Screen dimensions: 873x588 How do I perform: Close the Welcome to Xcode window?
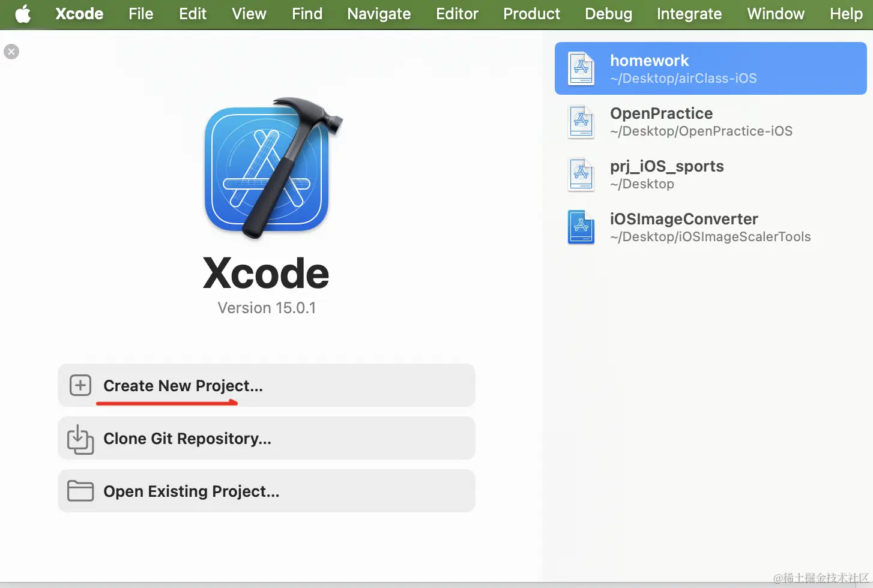11,52
